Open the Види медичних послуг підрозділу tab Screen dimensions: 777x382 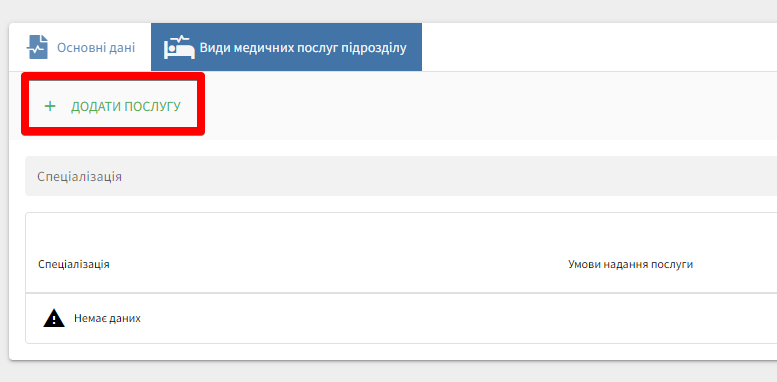286,47
